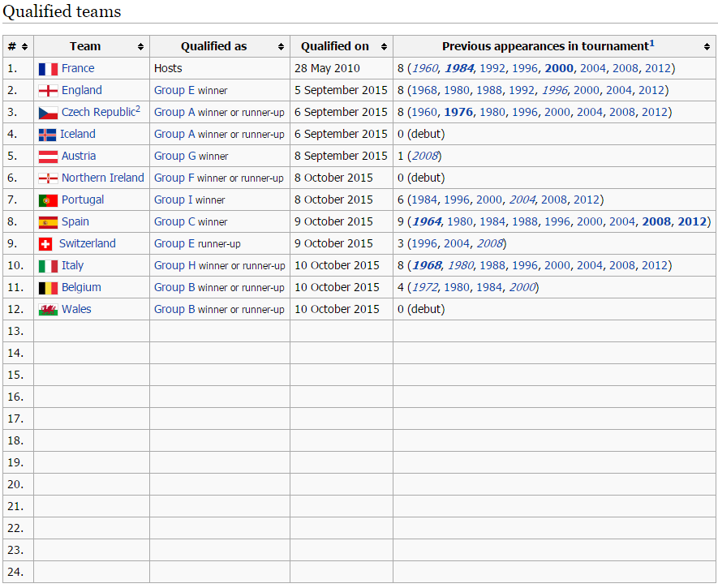Click the Belgium flag icon
The width and height of the screenshot is (718, 588).
[48, 288]
